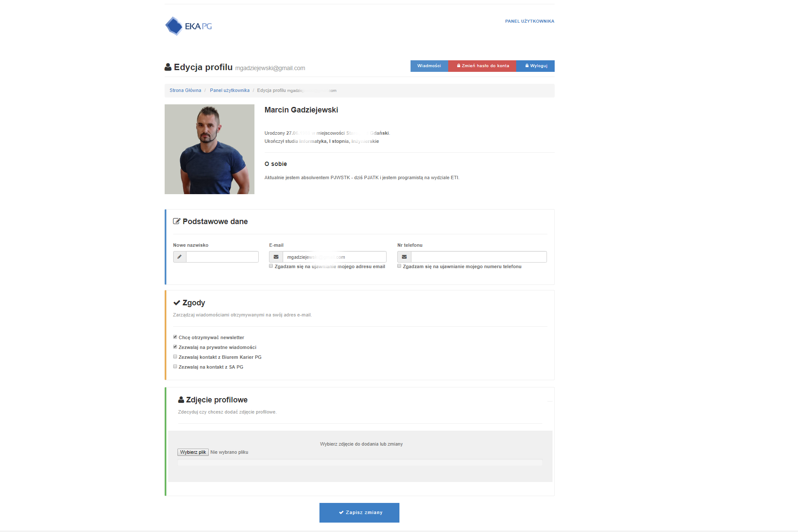Focus the Nowe nazwisko input field
798x532 pixels.
tap(222, 257)
